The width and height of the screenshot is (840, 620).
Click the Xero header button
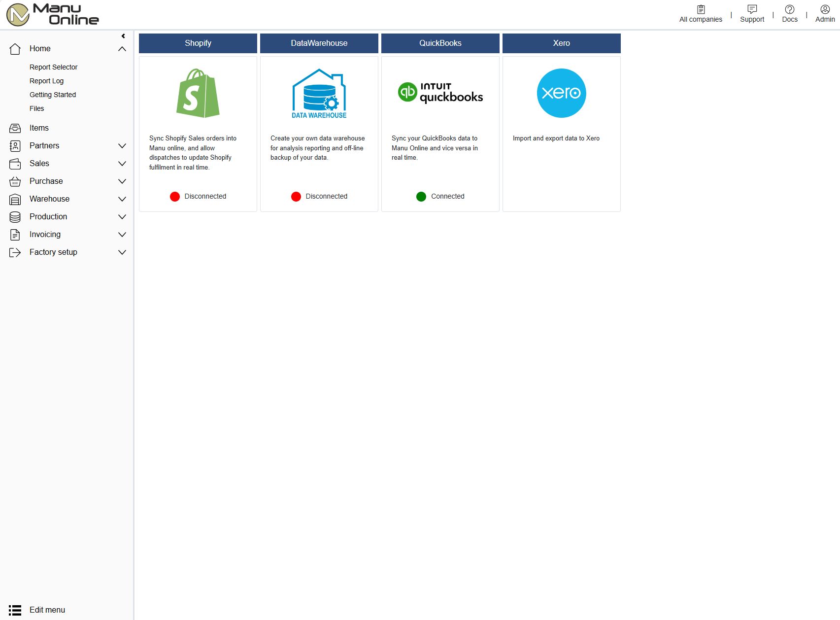(562, 43)
